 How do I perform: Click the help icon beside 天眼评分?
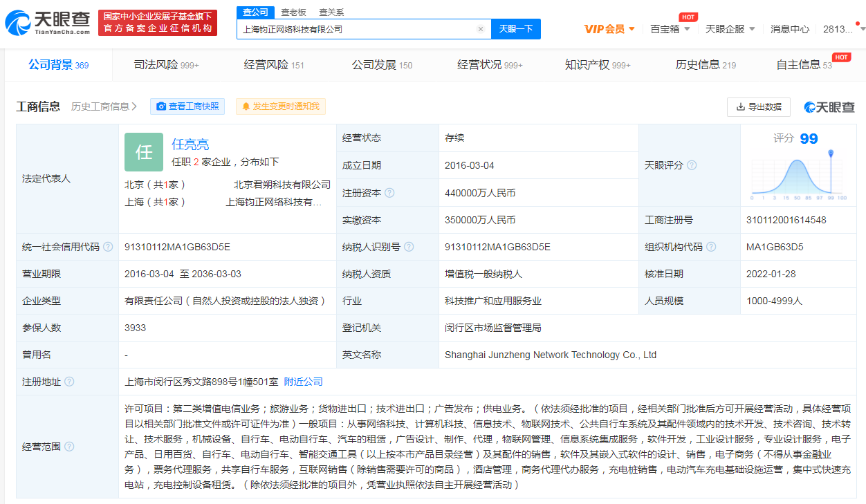(x=692, y=165)
